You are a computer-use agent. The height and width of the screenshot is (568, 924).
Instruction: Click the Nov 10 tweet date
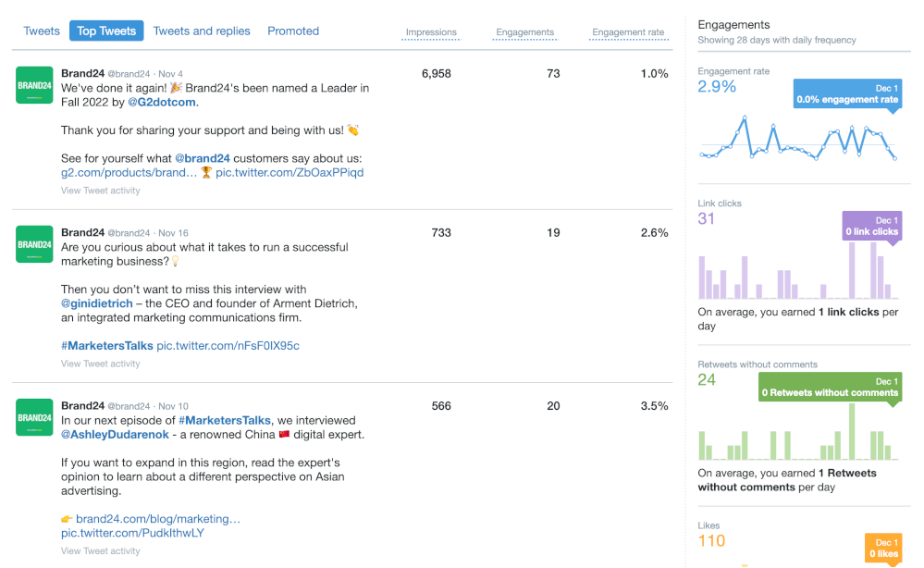click(173, 406)
